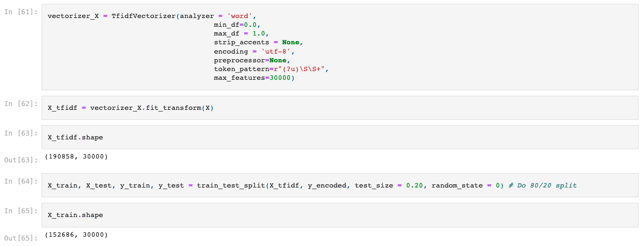Click the TfidfVectorizer class name
Viewport: 644px width, 246px height.
(x=143, y=16)
